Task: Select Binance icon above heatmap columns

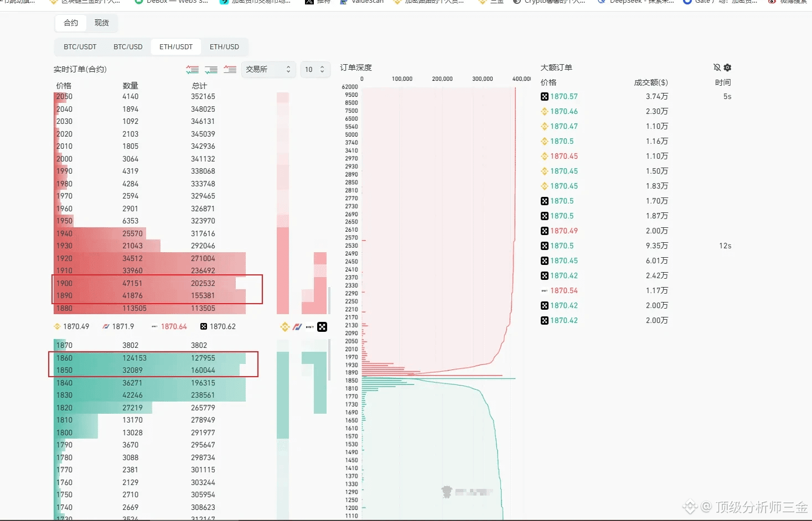Action: click(x=285, y=327)
